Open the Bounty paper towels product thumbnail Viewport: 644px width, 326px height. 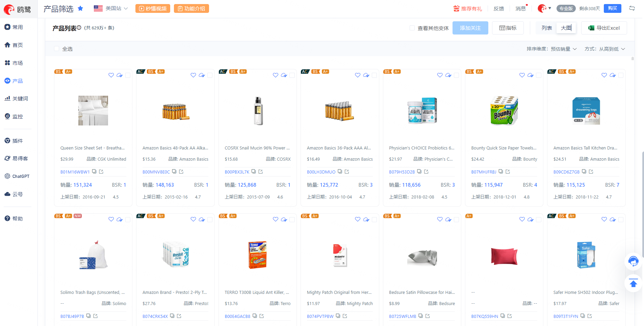504,111
